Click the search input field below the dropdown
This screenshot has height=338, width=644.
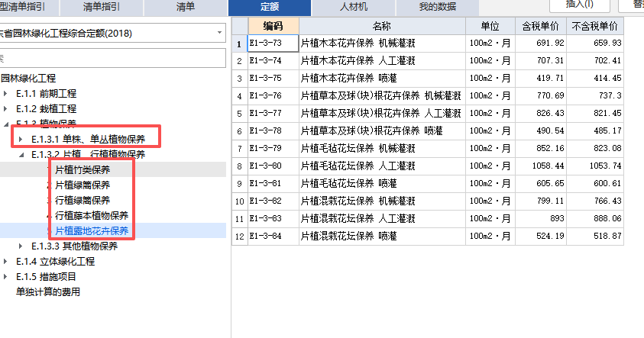point(112,58)
